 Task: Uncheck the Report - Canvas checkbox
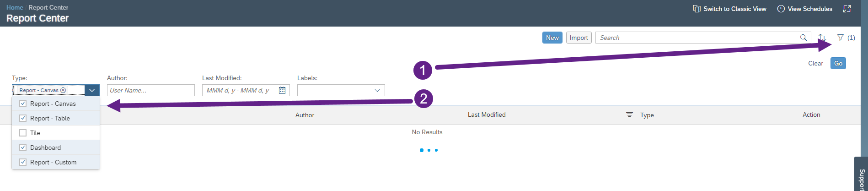click(x=23, y=104)
